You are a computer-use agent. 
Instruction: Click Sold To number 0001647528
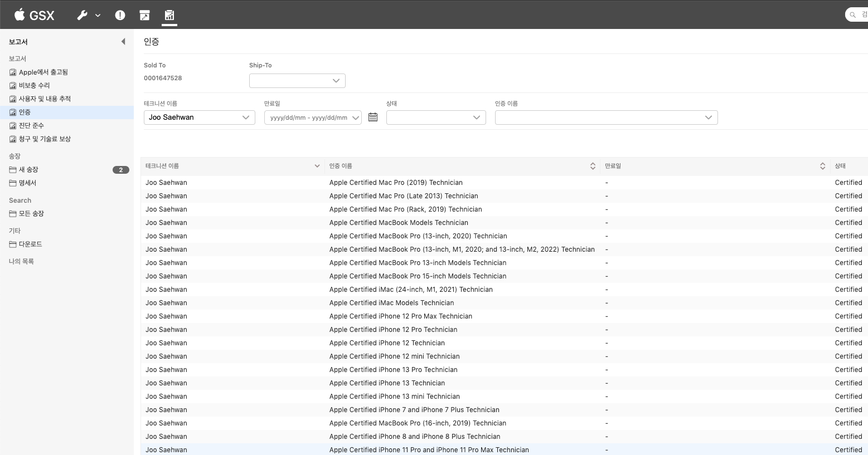click(163, 78)
